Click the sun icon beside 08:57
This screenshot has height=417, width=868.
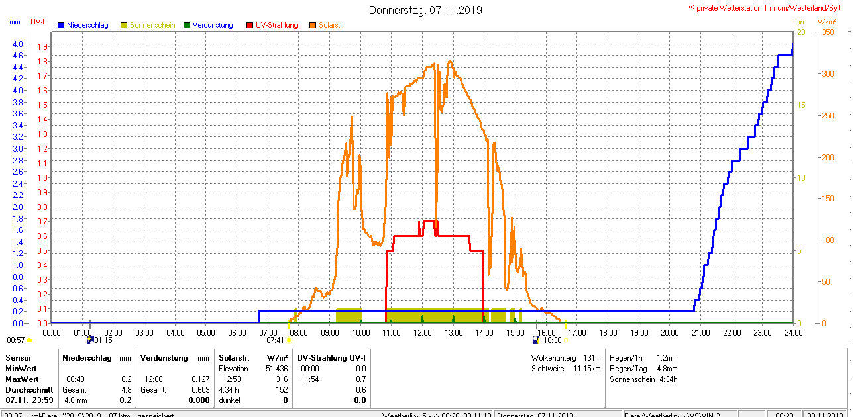(29, 340)
